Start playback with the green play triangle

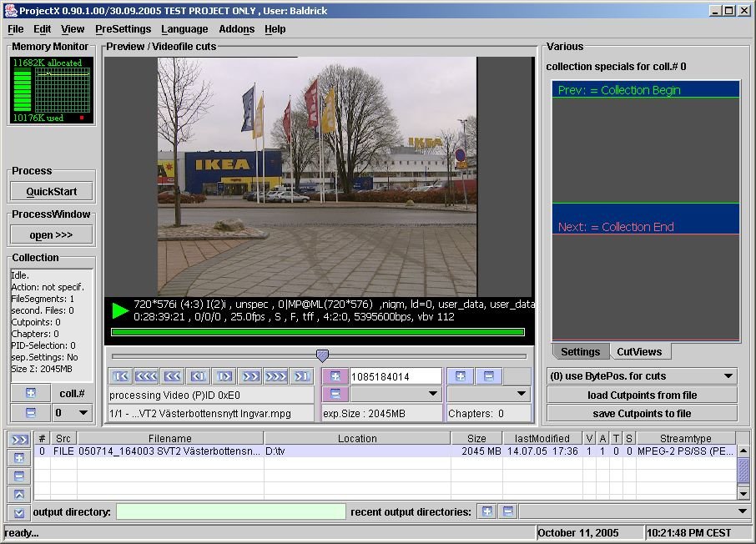pyautogui.click(x=119, y=310)
